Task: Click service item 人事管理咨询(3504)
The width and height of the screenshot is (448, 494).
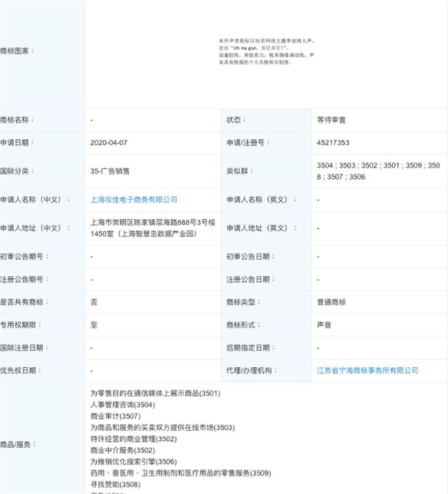Action: pos(123,405)
